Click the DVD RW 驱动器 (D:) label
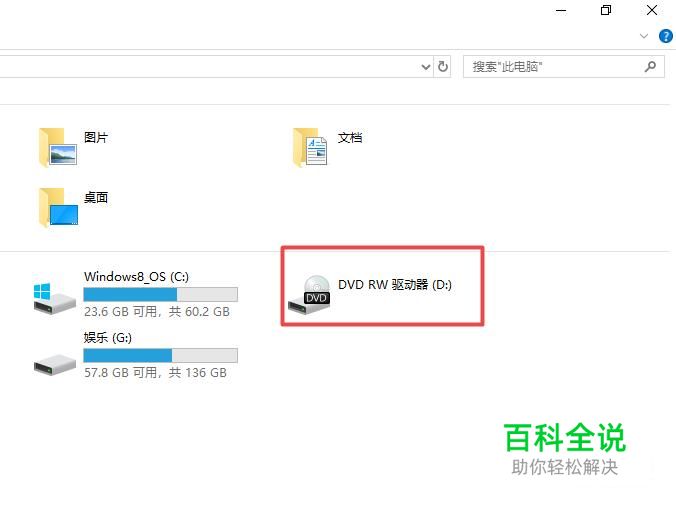 pos(395,285)
